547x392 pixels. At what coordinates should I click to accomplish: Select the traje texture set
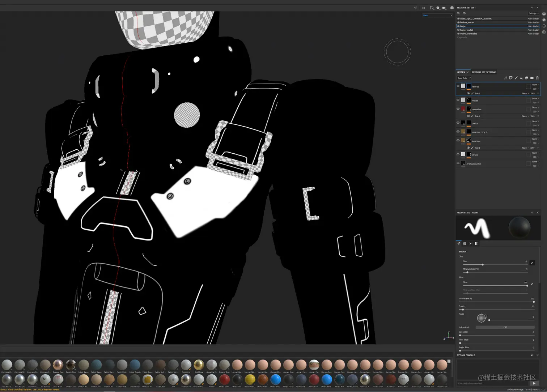pos(498,26)
